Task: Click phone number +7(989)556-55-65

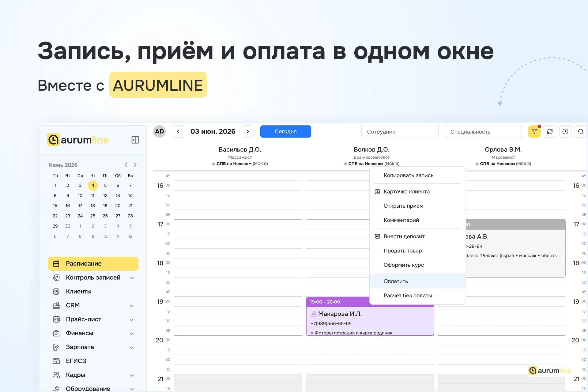Action: (331, 324)
